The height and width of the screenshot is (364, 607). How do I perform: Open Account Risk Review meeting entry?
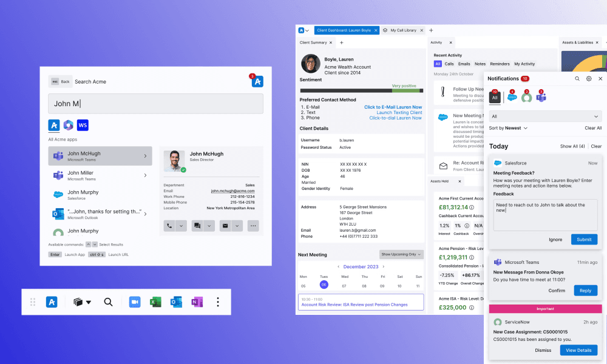tap(361, 302)
